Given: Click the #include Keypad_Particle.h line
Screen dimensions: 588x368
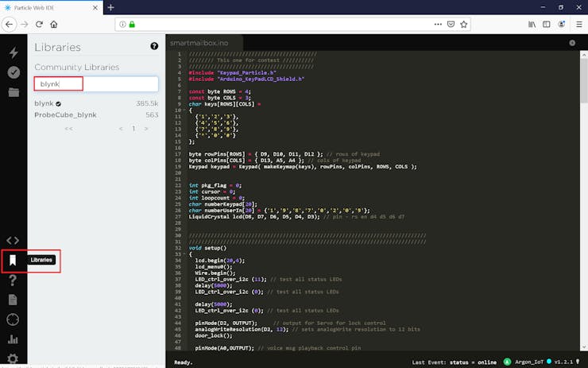Looking at the screenshot, I should coord(233,73).
